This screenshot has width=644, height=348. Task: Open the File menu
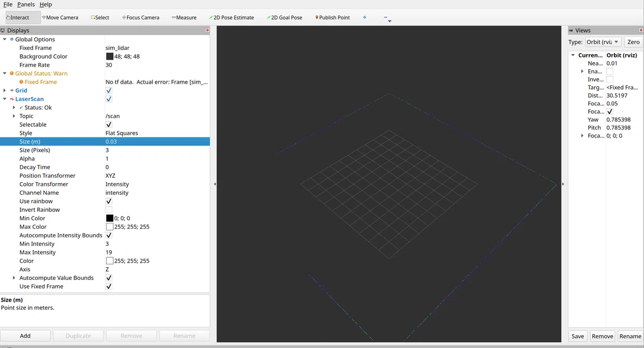8,4
